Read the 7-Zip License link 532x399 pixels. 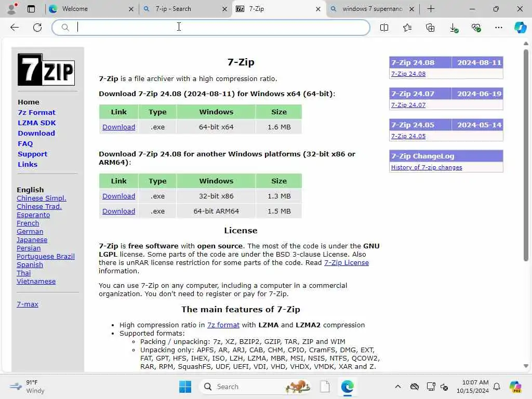[x=347, y=262]
